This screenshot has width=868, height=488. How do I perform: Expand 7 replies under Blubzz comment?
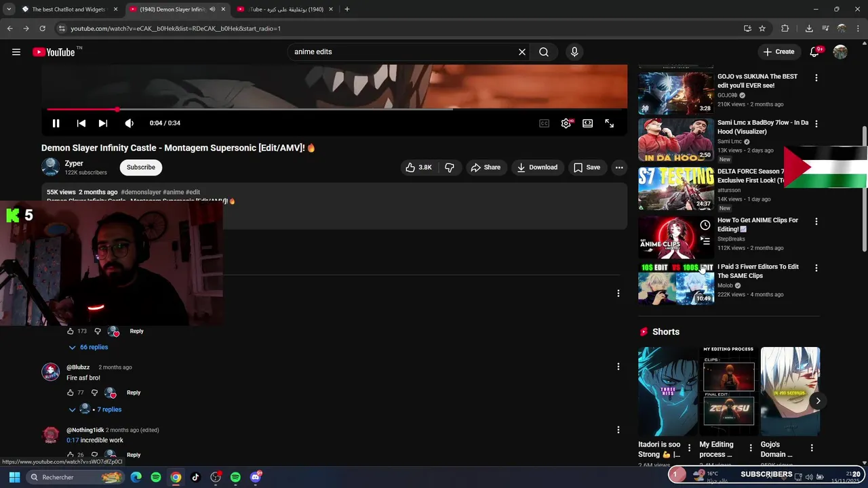[95, 409]
